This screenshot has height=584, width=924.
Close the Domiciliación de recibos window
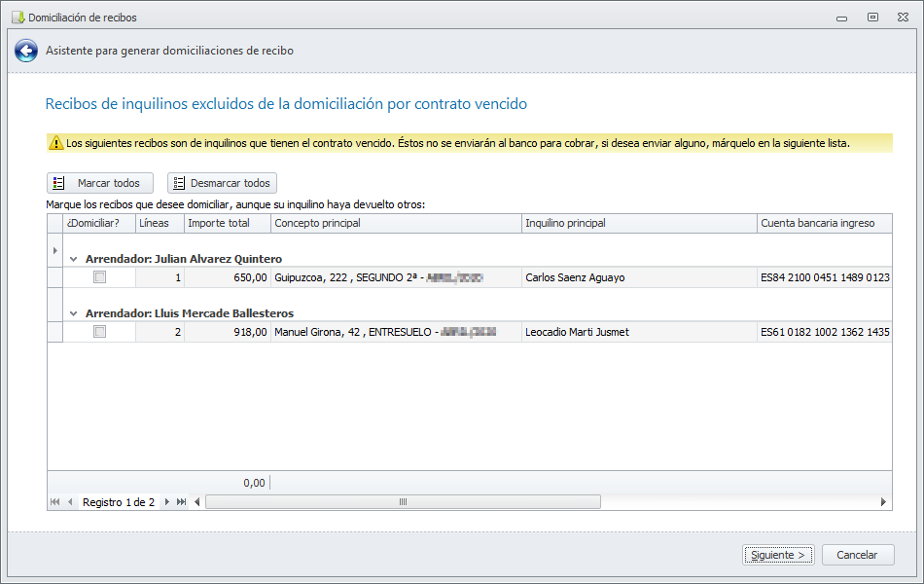tap(903, 18)
